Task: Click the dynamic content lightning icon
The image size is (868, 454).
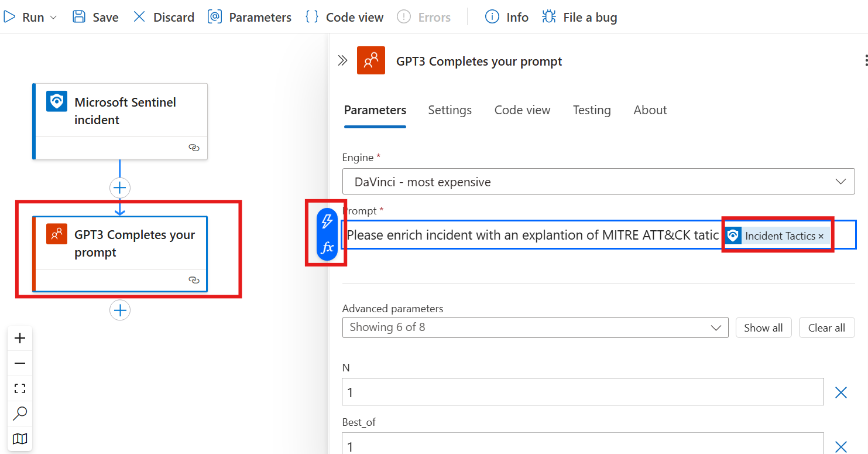Action: pos(328,221)
